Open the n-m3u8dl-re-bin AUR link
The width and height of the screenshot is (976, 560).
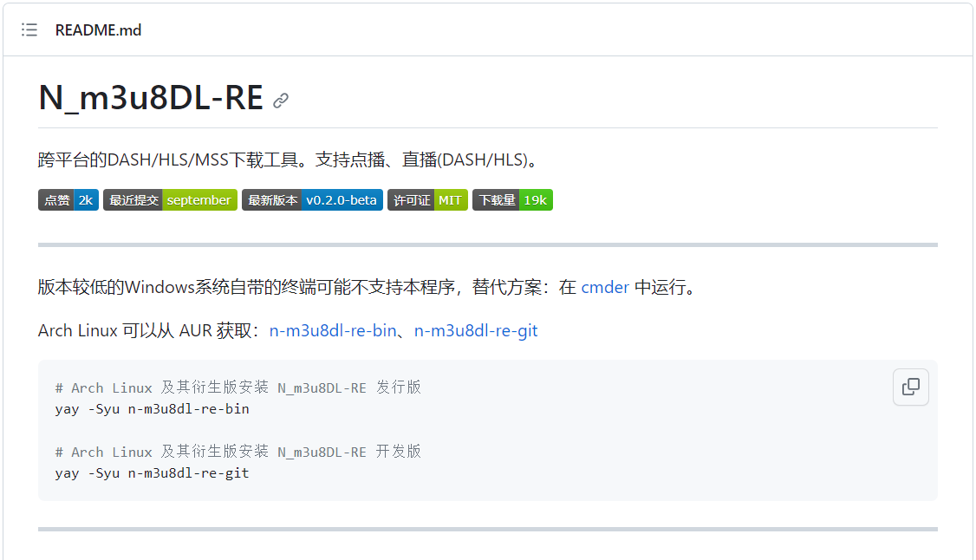click(333, 330)
